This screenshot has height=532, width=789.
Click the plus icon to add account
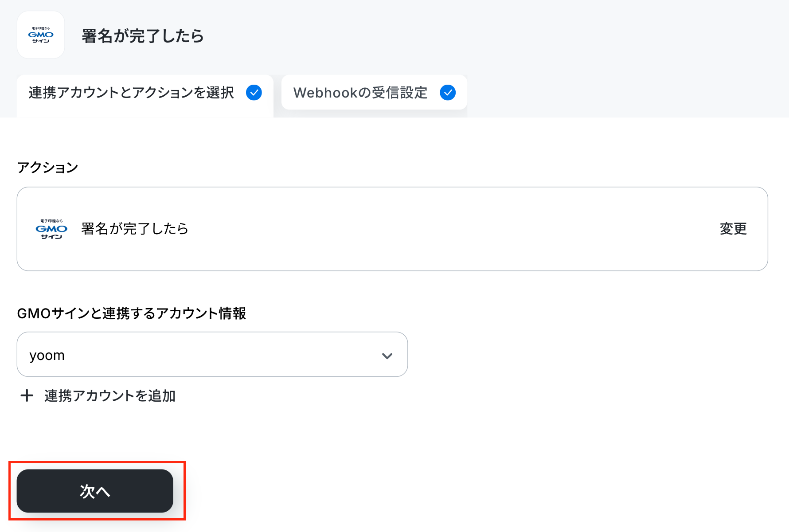point(27,395)
